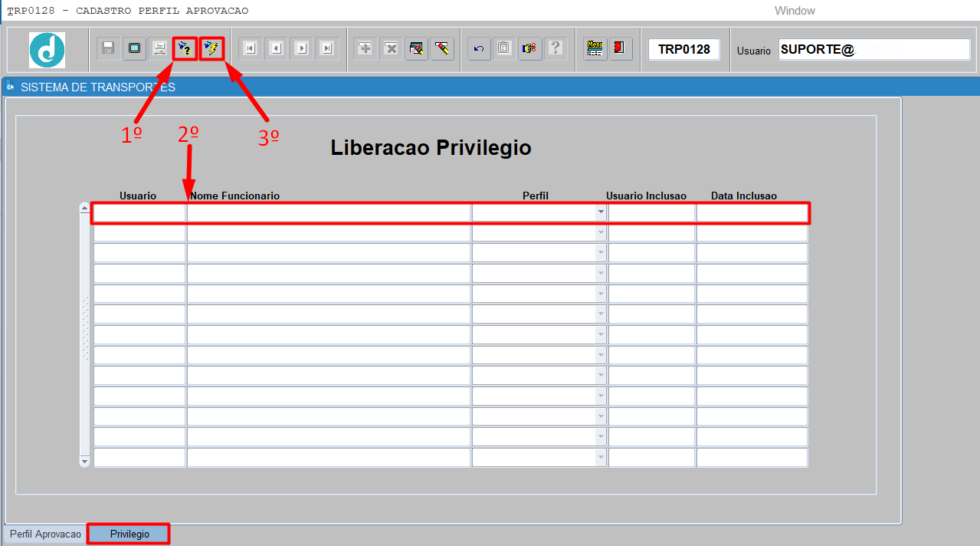Viewport: 980px width, 546px height.
Task: Click the next record arrow icon
Action: click(302, 49)
